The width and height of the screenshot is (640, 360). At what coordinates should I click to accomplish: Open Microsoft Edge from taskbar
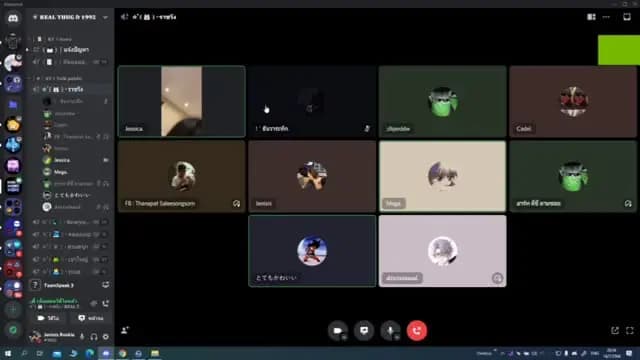[x=89, y=353]
